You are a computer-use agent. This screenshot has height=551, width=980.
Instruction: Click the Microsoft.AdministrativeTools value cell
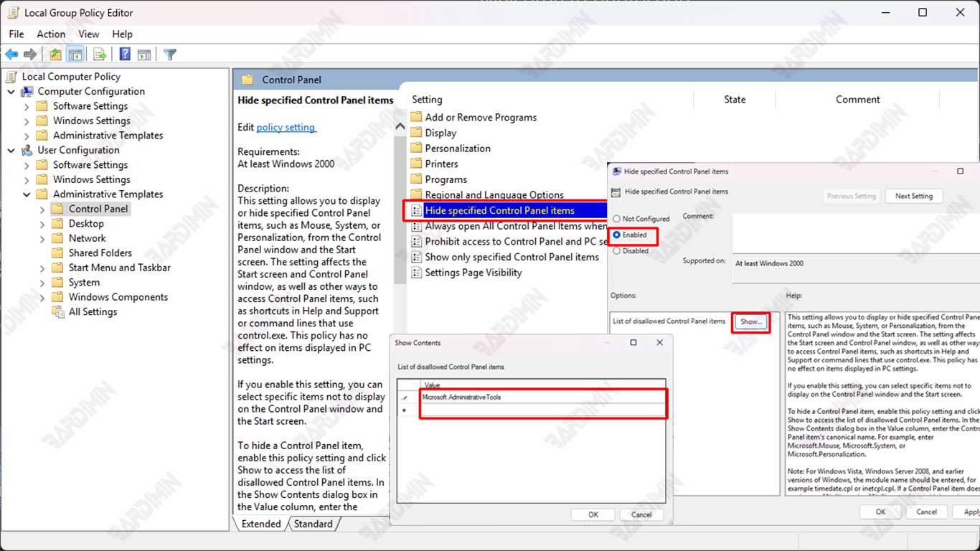point(543,397)
